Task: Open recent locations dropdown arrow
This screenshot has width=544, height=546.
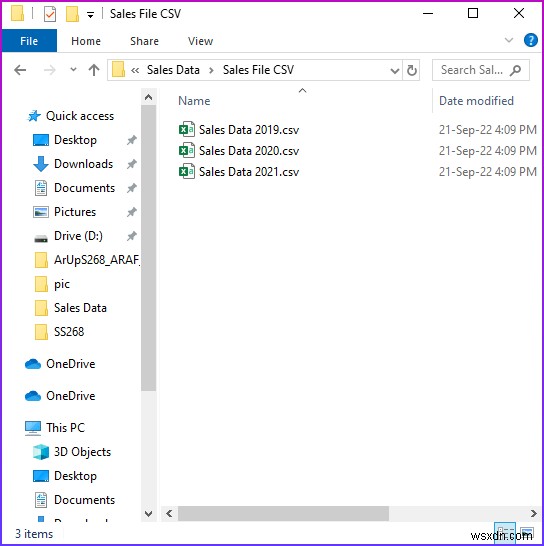Action: coord(73,70)
